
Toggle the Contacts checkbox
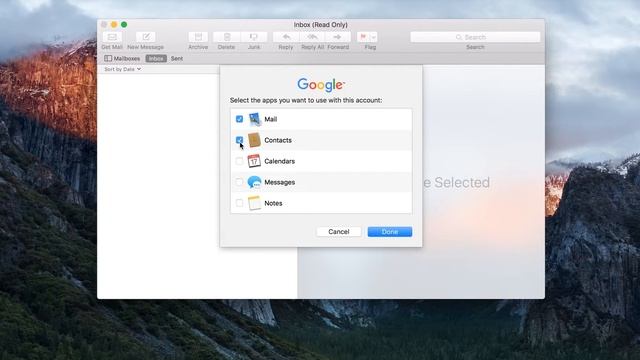tap(240, 140)
